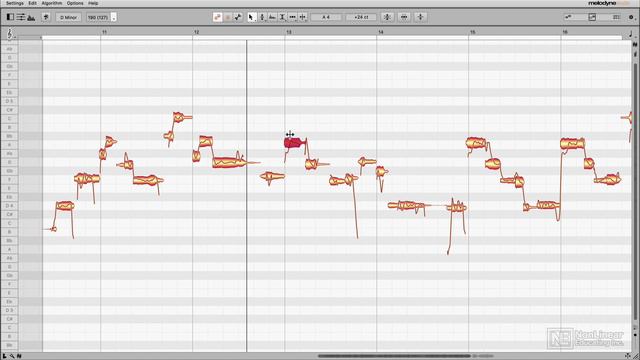Screen dimensions: 640x360
Task: Open the Quantize Time macro
Action: click(404, 17)
